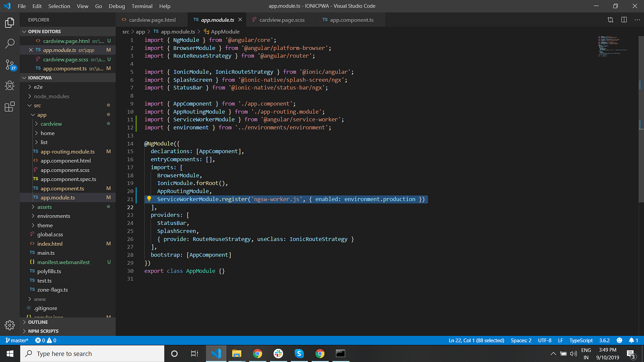Open the command prompt taskbar icon
Viewport: 644px width, 362px height.
coord(341,354)
